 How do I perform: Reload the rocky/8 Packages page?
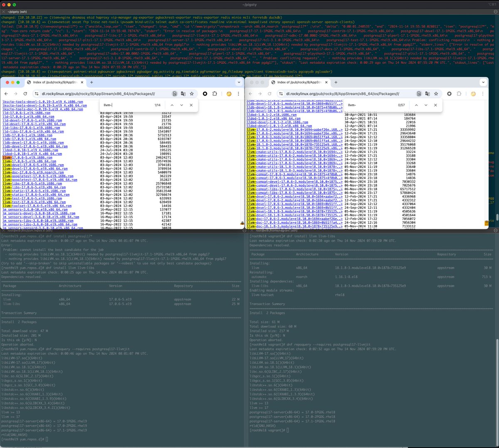pyautogui.click(x=269, y=94)
